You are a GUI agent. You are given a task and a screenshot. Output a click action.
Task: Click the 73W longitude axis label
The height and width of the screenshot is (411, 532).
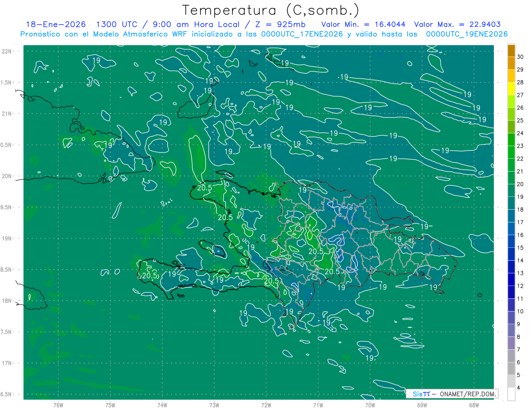214,405
